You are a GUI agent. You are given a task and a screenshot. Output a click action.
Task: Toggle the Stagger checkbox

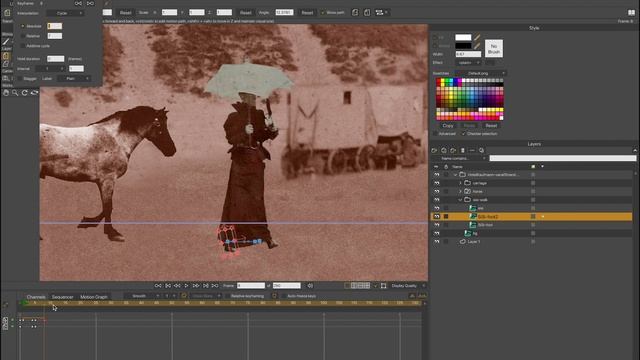[20, 78]
